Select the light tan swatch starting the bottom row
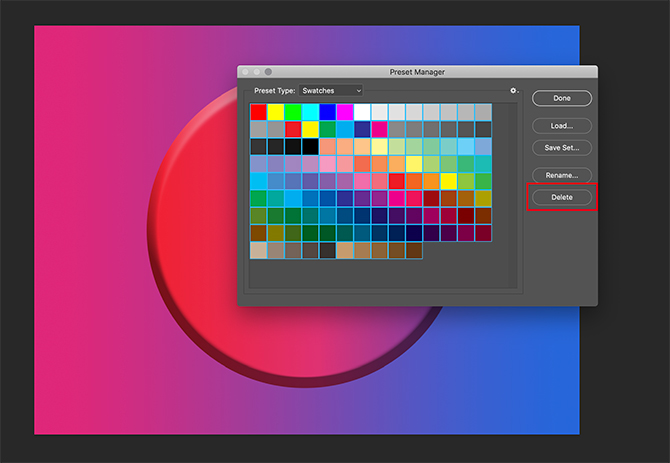This screenshot has width=670, height=463. click(259, 250)
